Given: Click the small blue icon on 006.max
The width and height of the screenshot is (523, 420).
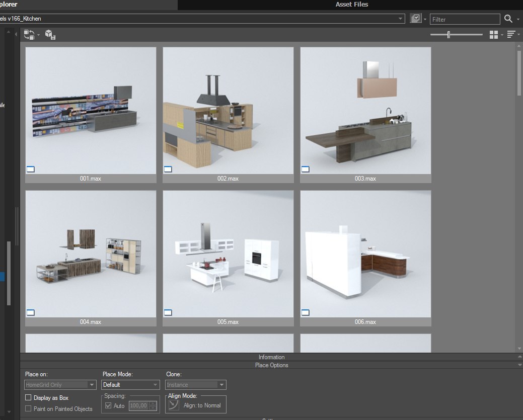Looking at the screenshot, I should pos(305,312).
